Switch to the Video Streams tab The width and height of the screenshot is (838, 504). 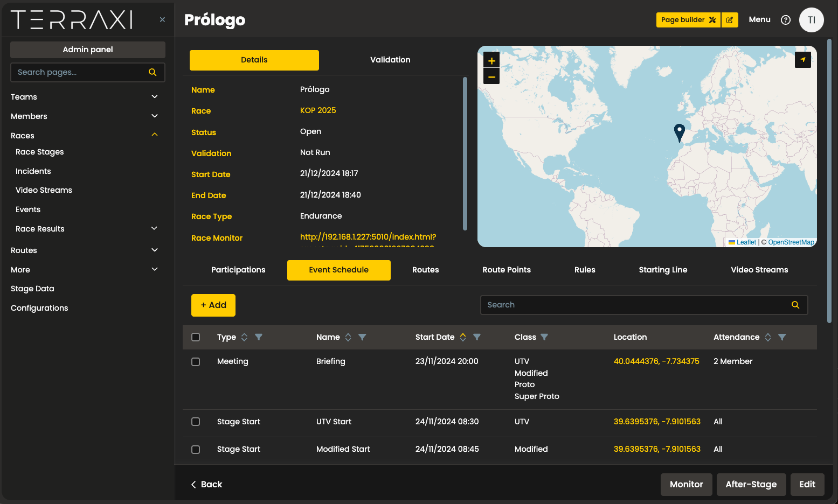click(759, 270)
